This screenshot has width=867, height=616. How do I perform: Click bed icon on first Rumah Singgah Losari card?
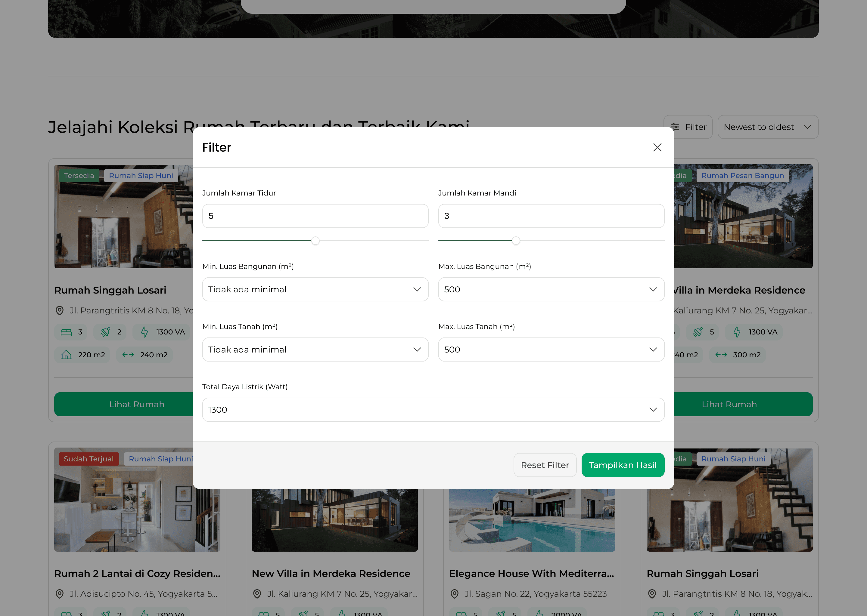(x=67, y=332)
